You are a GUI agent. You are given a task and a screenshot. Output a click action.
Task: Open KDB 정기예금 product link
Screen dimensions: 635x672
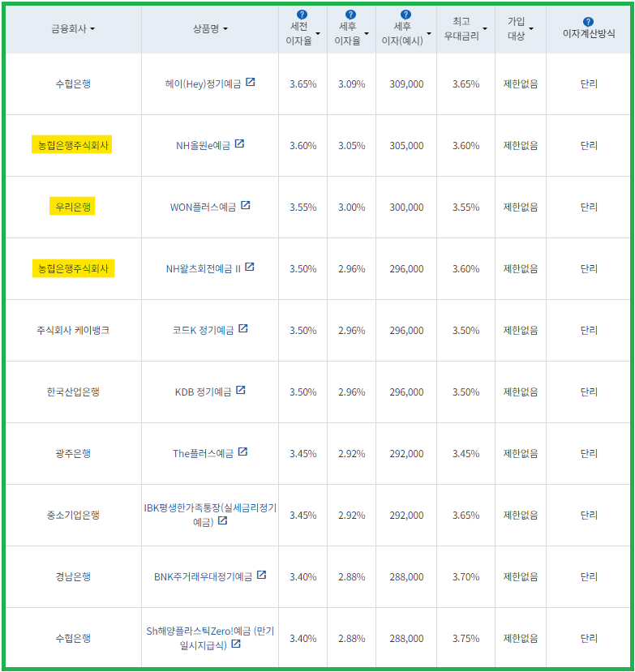(203, 392)
